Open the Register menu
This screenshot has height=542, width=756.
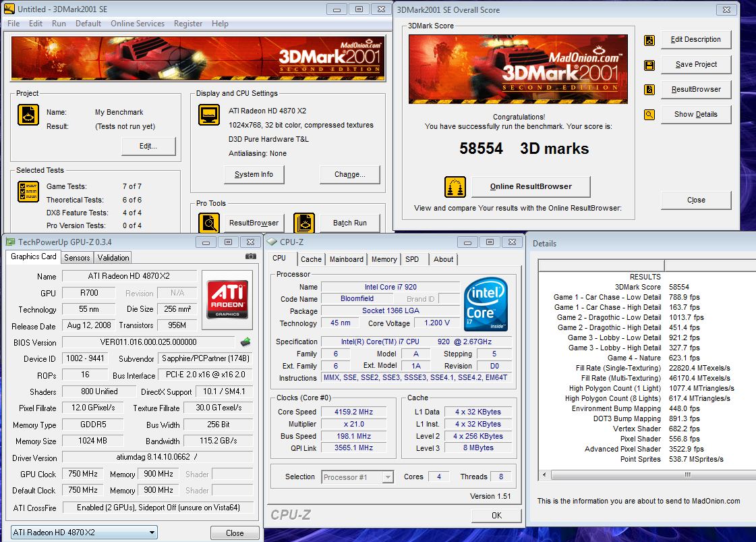(x=188, y=23)
